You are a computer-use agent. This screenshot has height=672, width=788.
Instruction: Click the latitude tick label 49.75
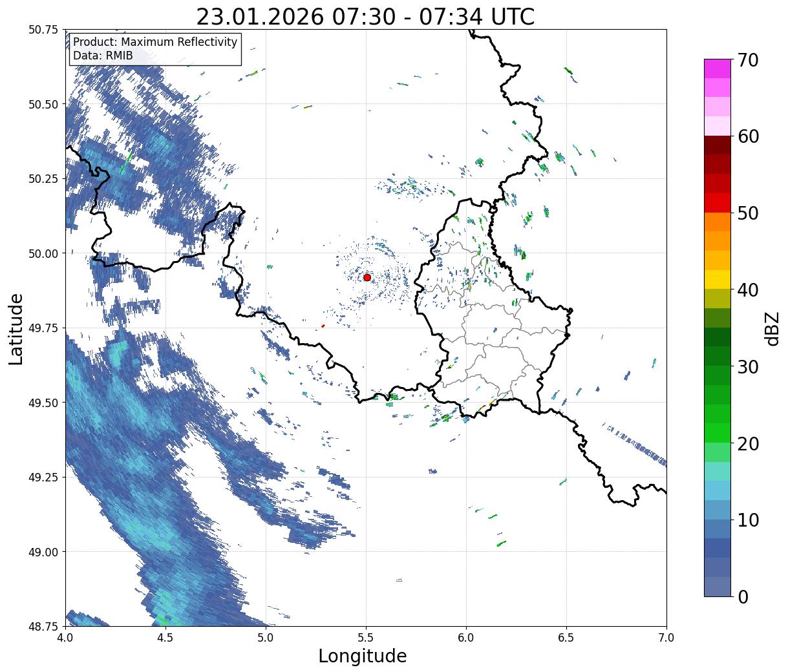pyautogui.click(x=43, y=328)
